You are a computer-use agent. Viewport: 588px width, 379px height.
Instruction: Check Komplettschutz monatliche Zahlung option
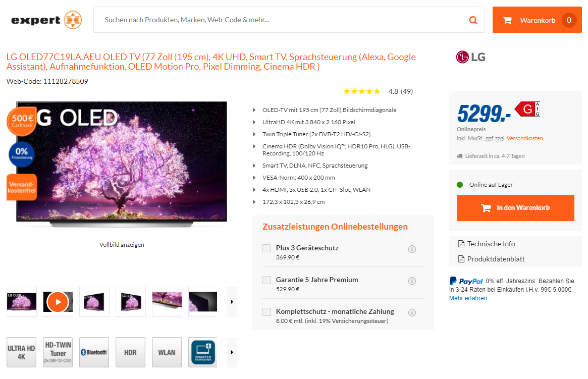tap(266, 312)
